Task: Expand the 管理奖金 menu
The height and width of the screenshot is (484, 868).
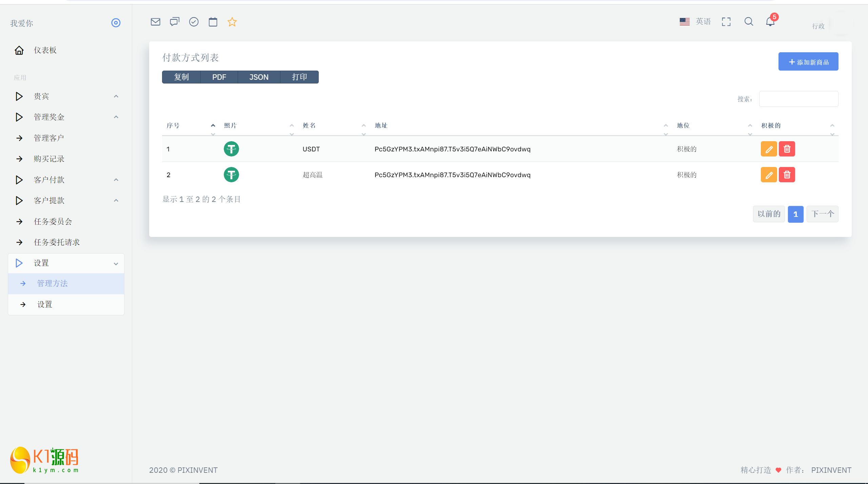Action: tap(66, 117)
